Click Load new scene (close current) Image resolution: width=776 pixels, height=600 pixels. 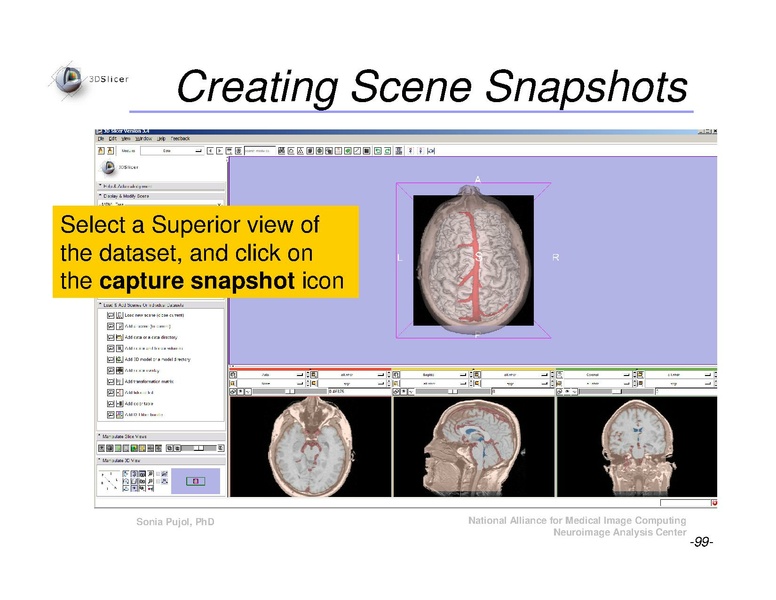tap(154, 315)
